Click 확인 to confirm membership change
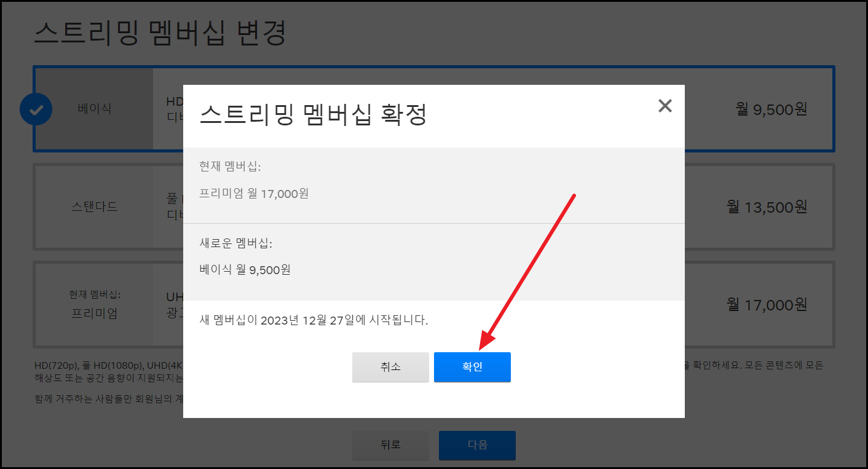The image size is (868, 469). pos(472,367)
